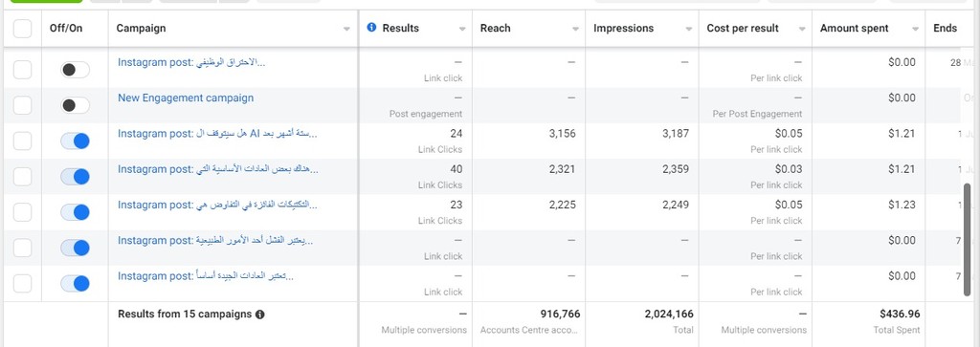The width and height of the screenshot is (980, 347).
Task: Open the last Instagram post campaign link
Action: 206,276
